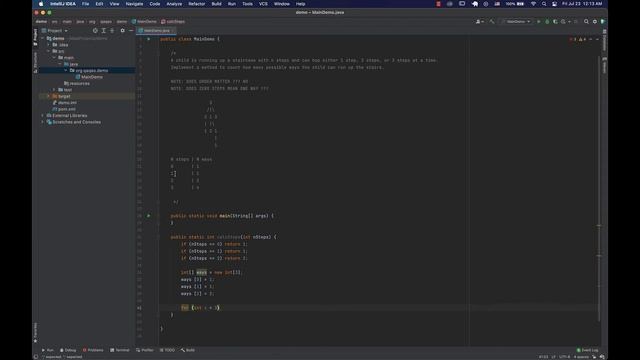The image size is (640, 360).
Task: Fold the calcSteps method with gutter toggle
Action: pos(158,237)
